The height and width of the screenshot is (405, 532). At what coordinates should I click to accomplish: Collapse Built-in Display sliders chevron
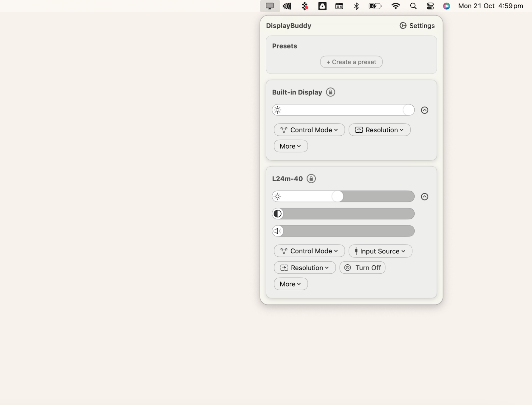click(425, 110)
